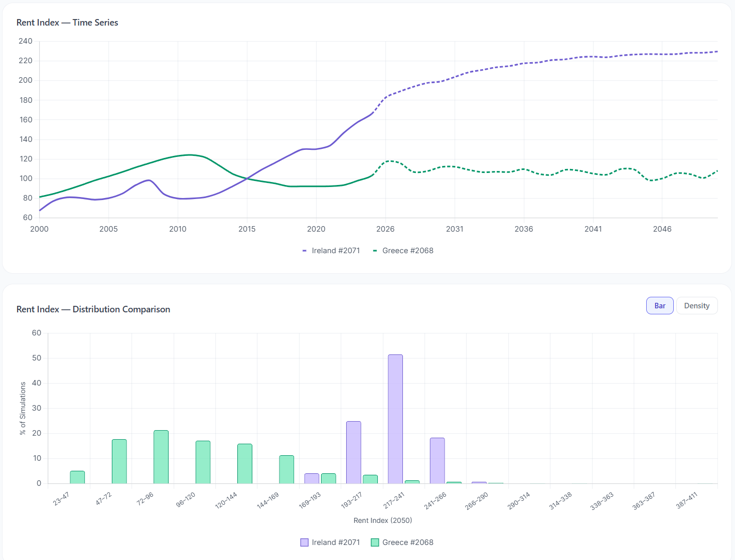Click the 2026 label on the time axis
The width and height of the screenshot is (735, 560).
click(x=385, y=229)
